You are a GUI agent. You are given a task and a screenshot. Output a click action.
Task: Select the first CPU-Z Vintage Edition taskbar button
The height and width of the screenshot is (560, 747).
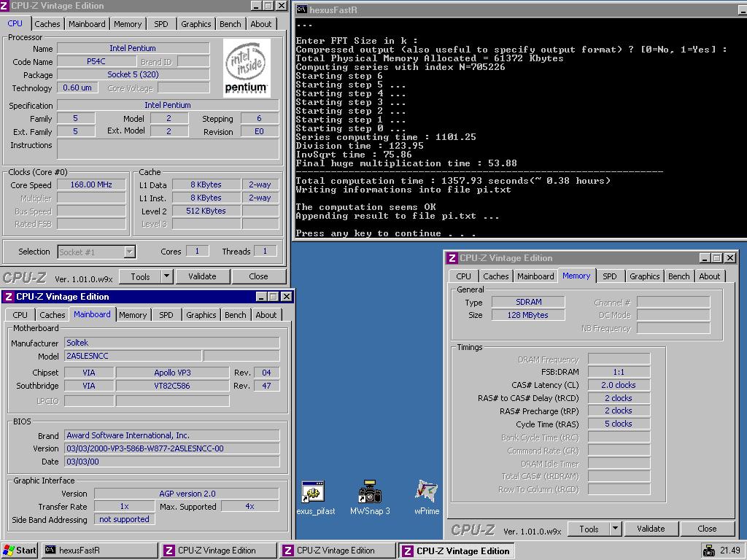(218, 551)
